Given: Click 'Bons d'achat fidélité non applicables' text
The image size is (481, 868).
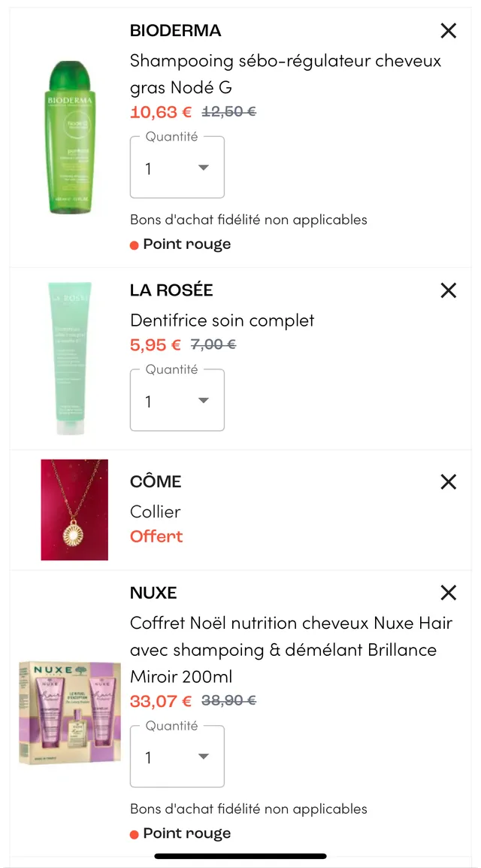Looking at the screenshot, I should coord(249,220).
